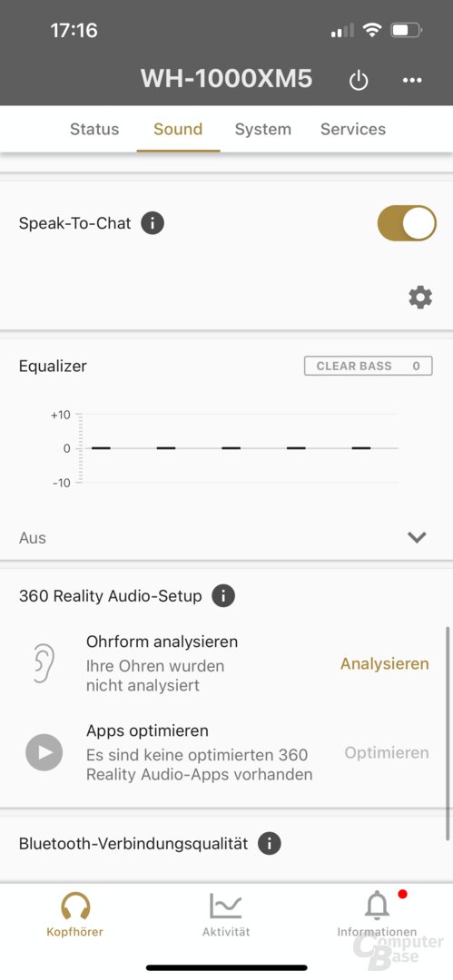This screenshot has height=980, width=453.
Task: Open Speak-To-Chat info icon
Action: click(x=152, y=223)
